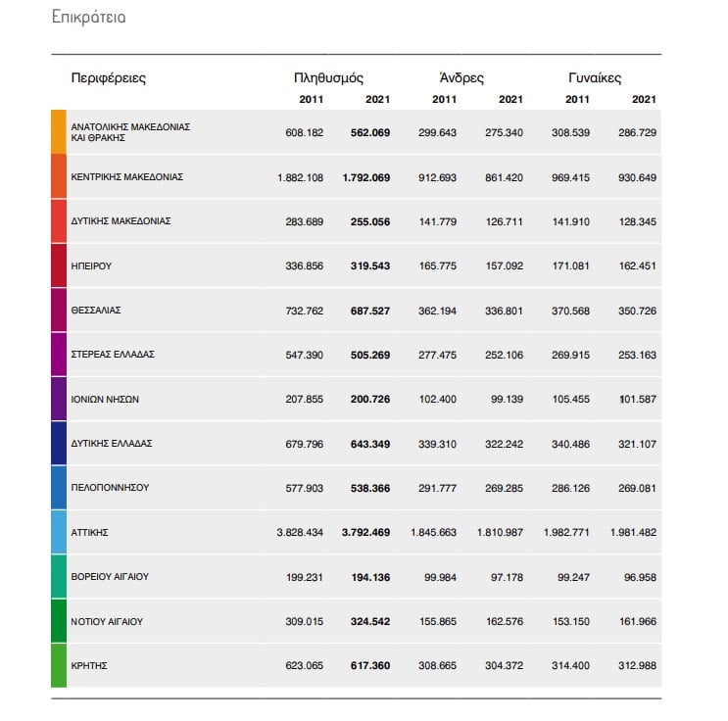
Task: Click ΣΤΕΡΕΑΣ ΕΛΛΑΔΑΣ region label
Action: [113, 355]
